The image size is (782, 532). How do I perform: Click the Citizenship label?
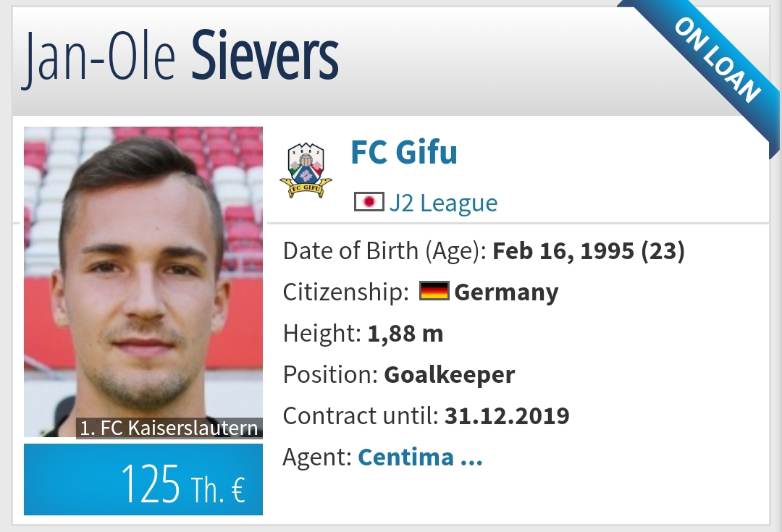pos(346,292)
